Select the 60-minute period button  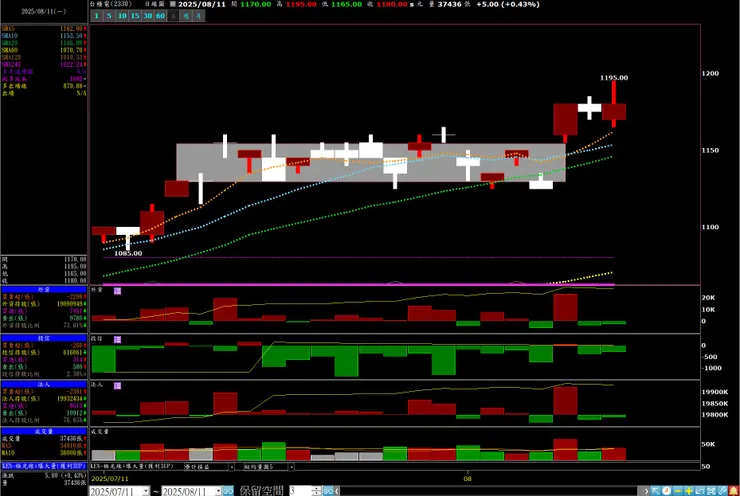(x=160, y=16)
